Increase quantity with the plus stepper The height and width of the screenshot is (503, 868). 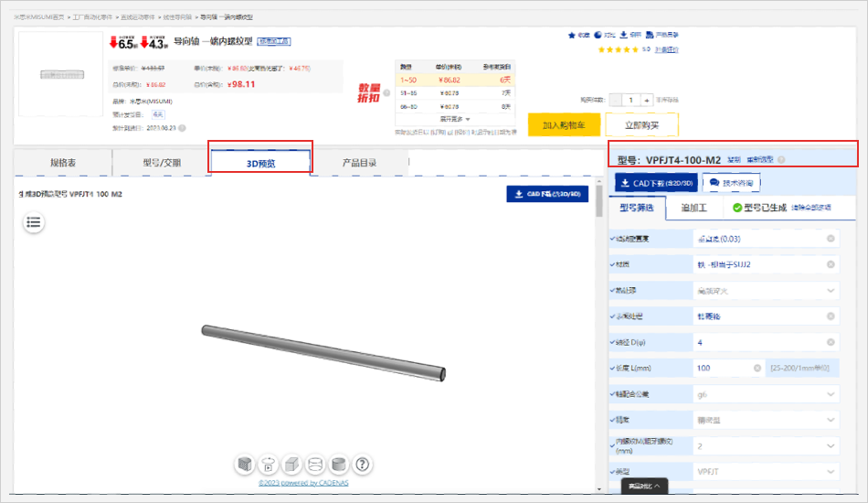tap(646, 100)
